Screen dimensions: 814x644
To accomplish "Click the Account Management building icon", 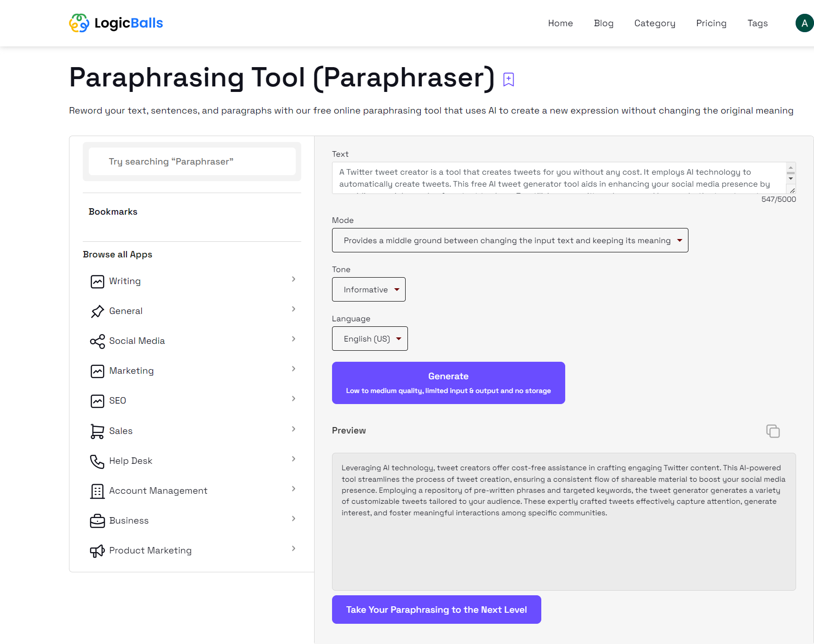I will pyautogui.click(x=97, y=491).
